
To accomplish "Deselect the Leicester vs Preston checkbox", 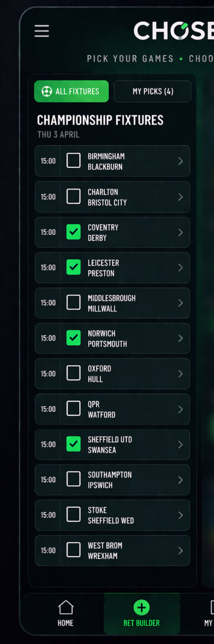I will tap(73, 267).
